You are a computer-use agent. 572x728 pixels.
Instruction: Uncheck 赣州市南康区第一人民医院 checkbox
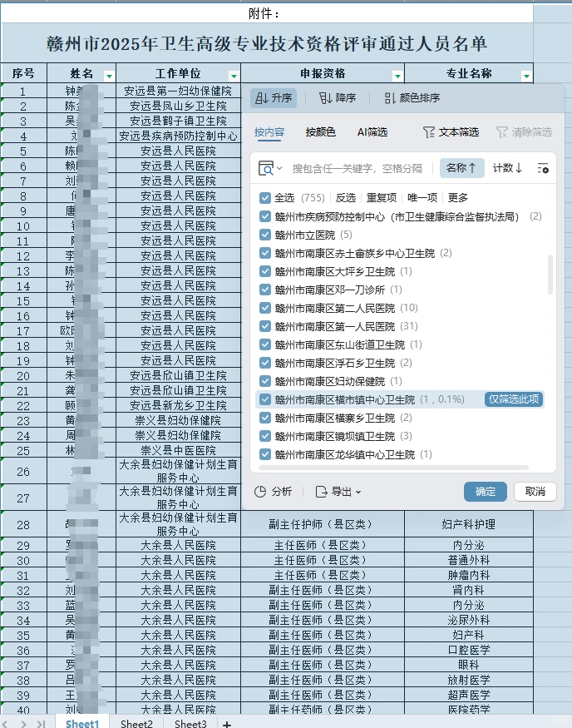coord(265,326)
